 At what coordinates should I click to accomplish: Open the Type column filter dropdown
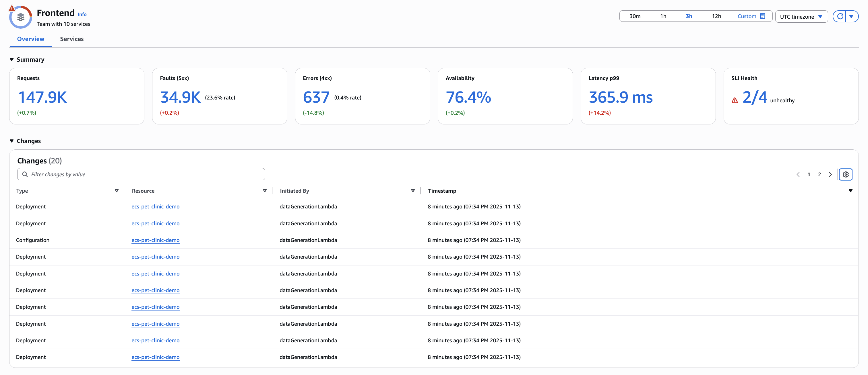(x=117, y=191)
